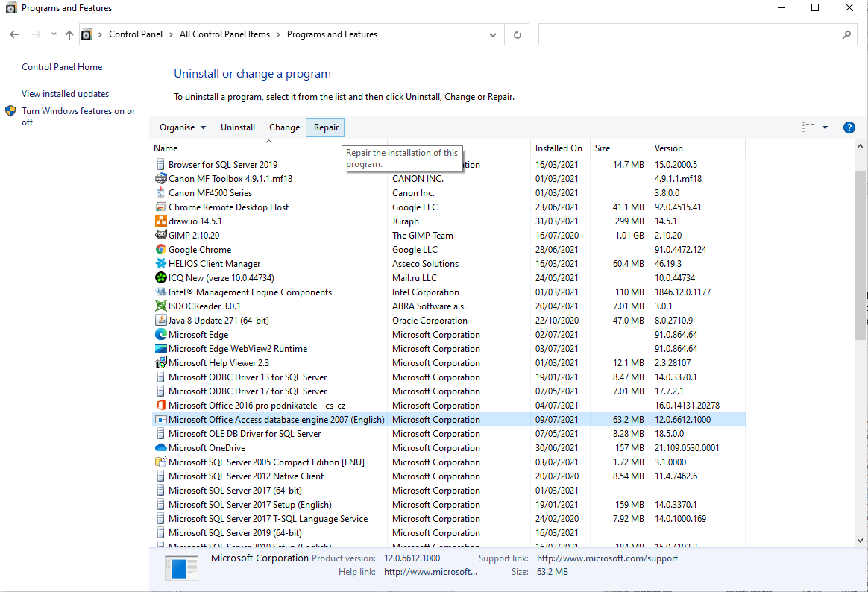Open Turn Windows features on or off
The image size is (868, 592).
pyautogui.click(x=78, y=116)
